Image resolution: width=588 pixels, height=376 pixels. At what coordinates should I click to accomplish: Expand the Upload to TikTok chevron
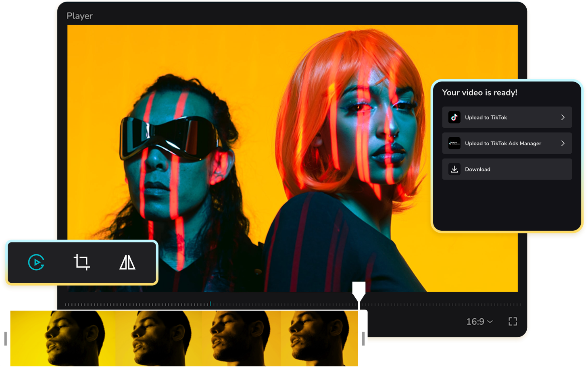click(x=563, y=117)
